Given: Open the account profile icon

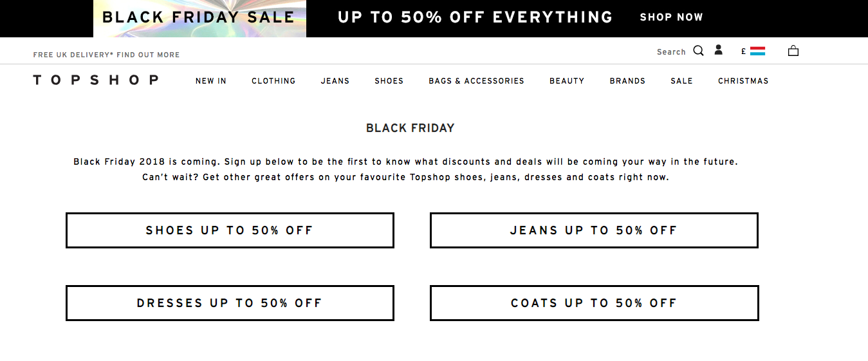Looking at the screenshot, I should pyautogui.click(x=719, y=50).
